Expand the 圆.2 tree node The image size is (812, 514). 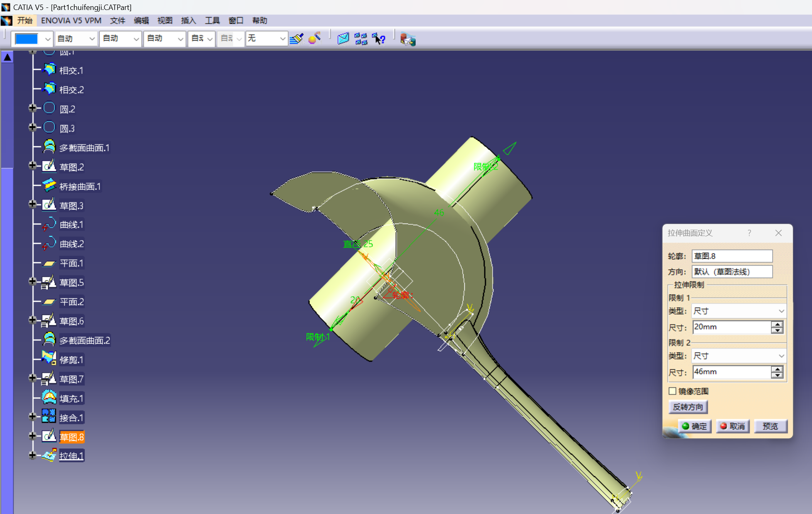(x=32, y=108)
